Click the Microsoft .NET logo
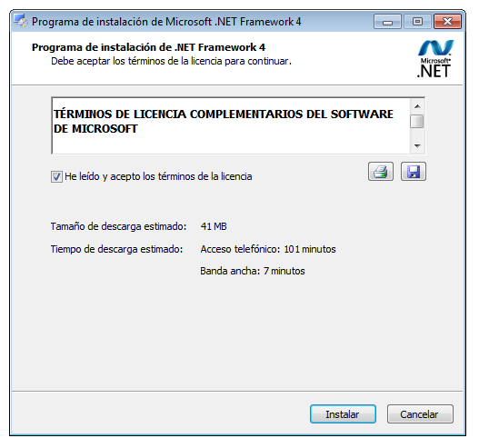479x448 pixels. point(435,58)
